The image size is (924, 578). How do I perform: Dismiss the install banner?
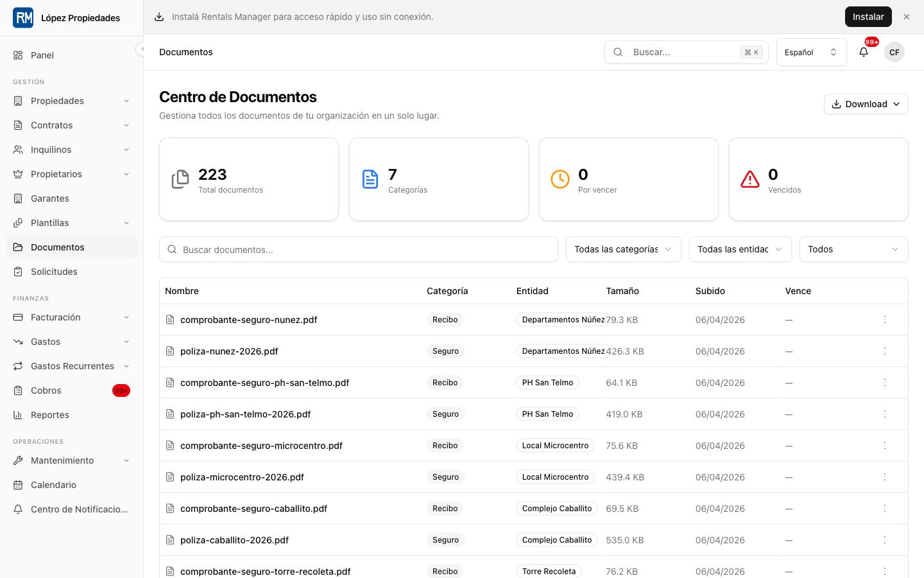point(907,17)
